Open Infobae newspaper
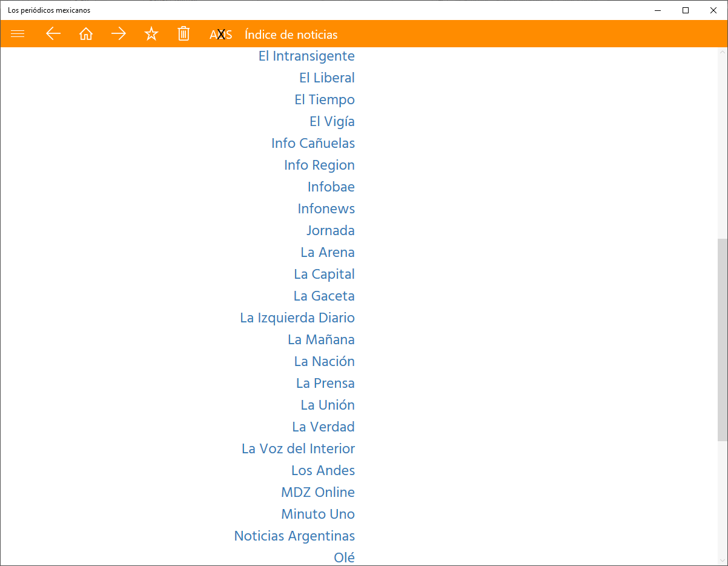728x566 pixels. pyautogui.click(x=331, y=187)
